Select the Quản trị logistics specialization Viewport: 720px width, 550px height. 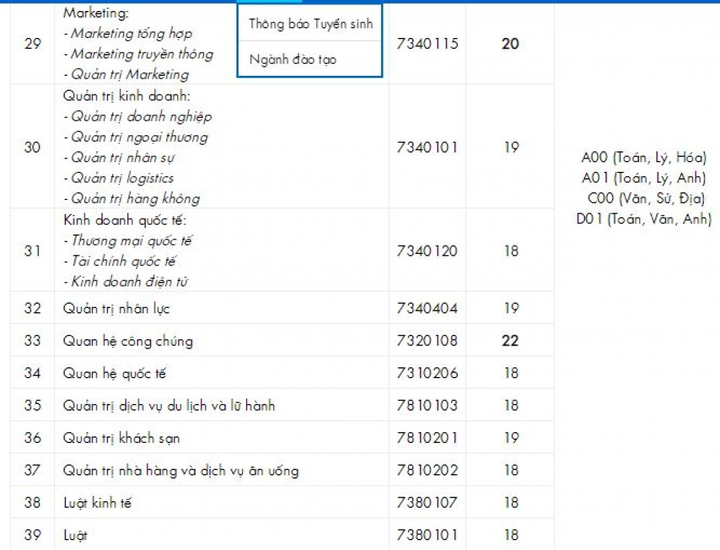118,178
